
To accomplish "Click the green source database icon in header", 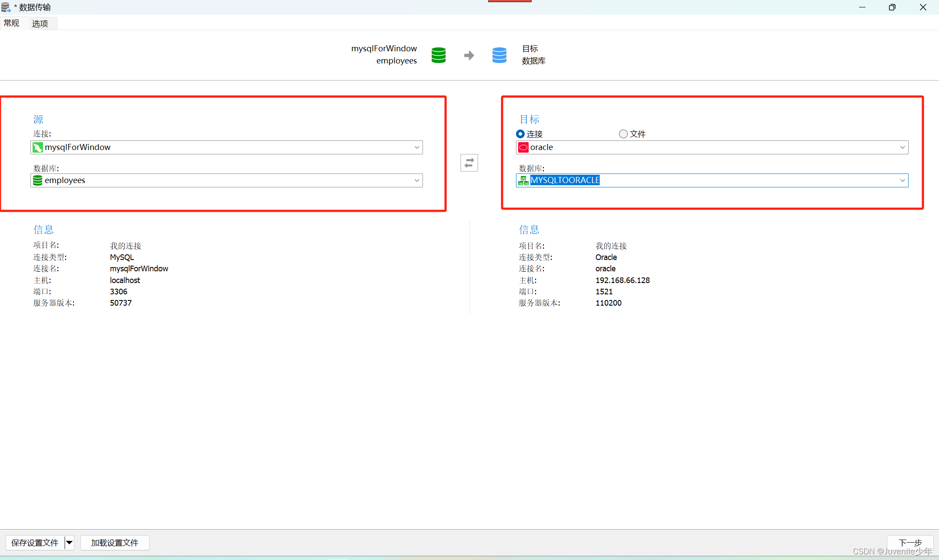I will tap(438, 55).
